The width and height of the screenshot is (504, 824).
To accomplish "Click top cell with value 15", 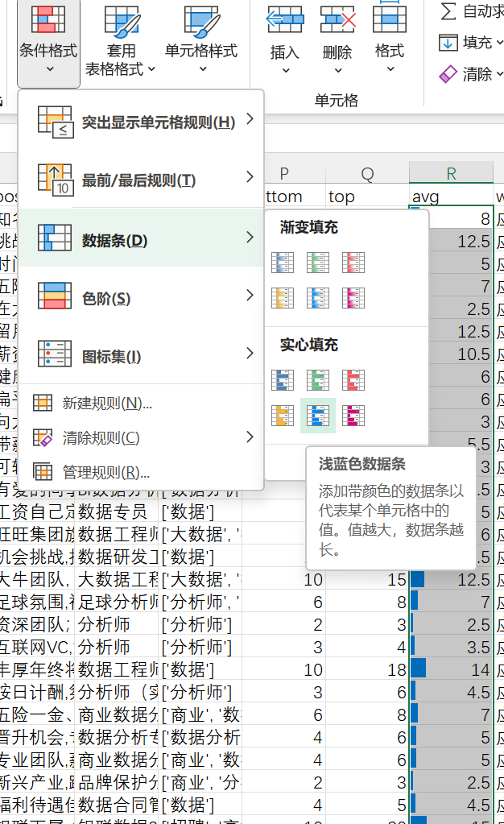I will pos(367,579).
